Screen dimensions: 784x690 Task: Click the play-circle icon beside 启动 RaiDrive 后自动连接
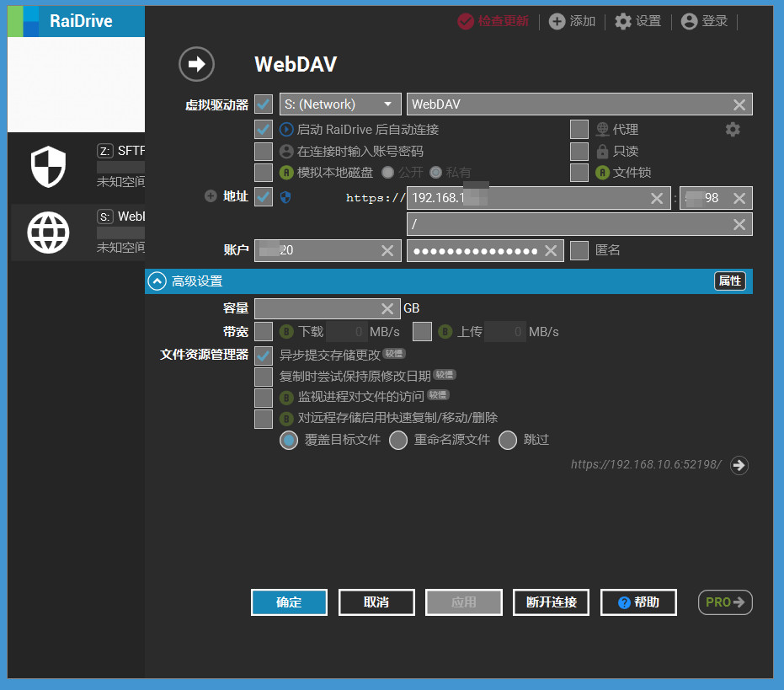click(x=286, y=130)
